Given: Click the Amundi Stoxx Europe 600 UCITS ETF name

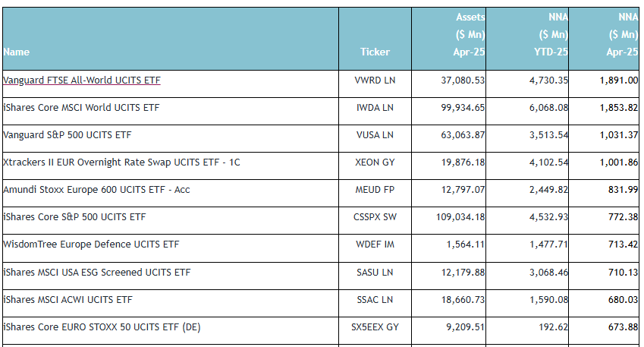Looking at the screenshot, I should coord(96,190).
